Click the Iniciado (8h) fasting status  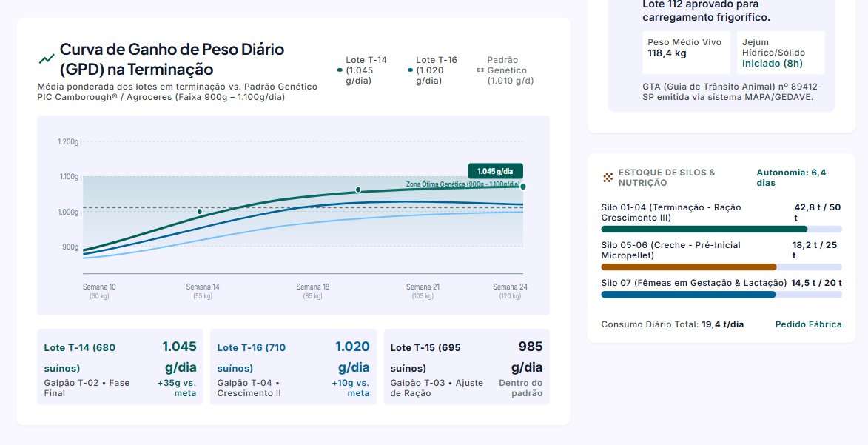773,63
